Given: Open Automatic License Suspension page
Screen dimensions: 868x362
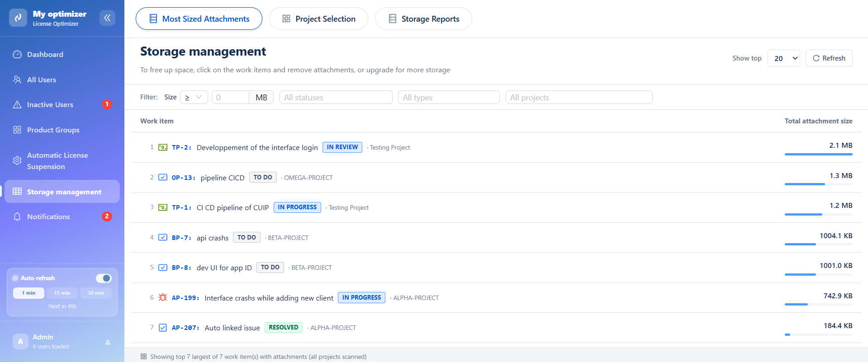Looking at the screenshot, I should (62, 160).
